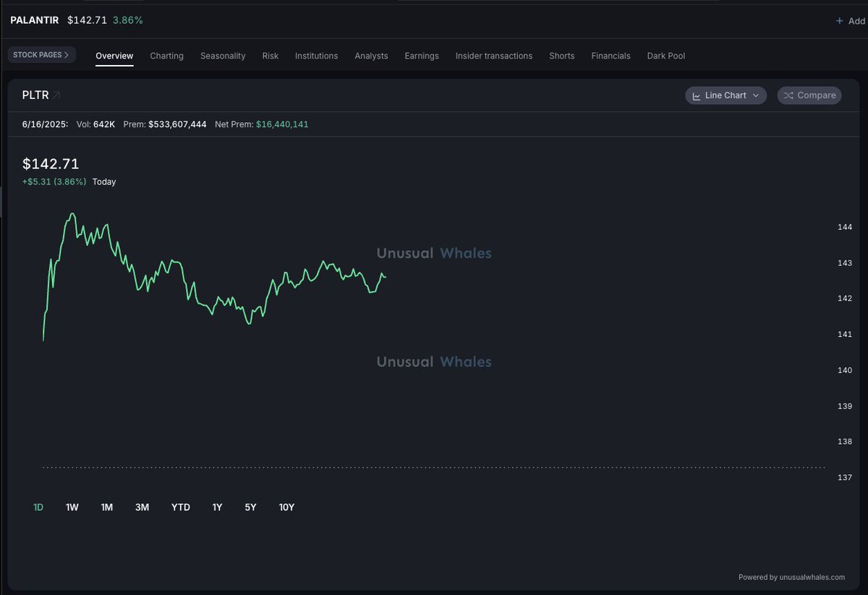Open the Financials tab
Image resolution: width=868 pixels, height=595 pixels.
[x=610, y=56]
